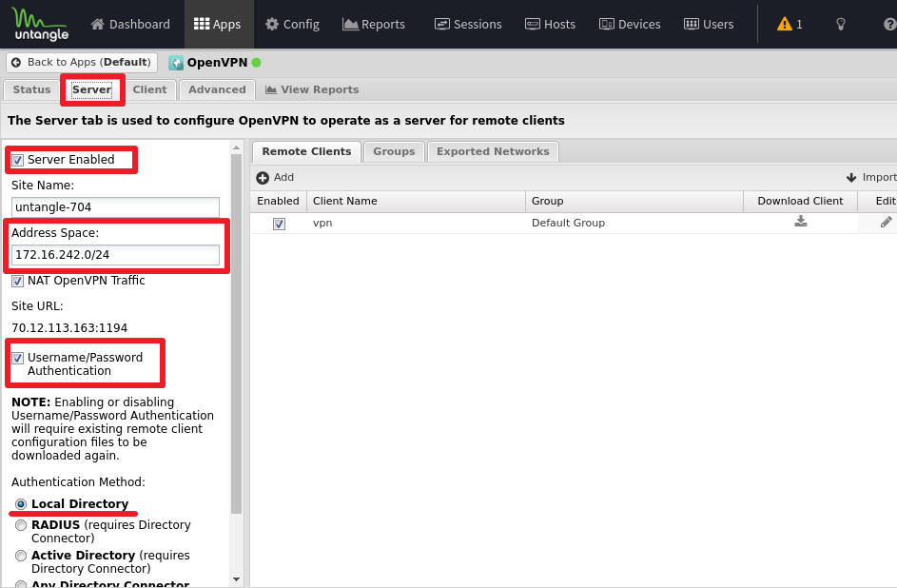
Task: Open View Reports
Action: coord(312,89)
